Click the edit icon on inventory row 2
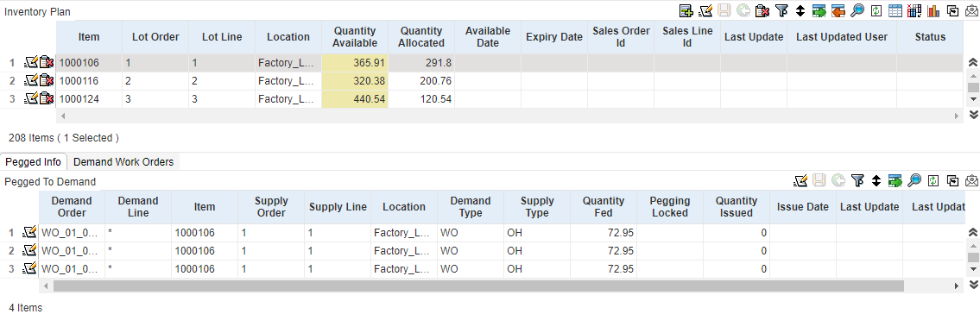The height and width of the screenshot is (314, 980). point(30,80)
